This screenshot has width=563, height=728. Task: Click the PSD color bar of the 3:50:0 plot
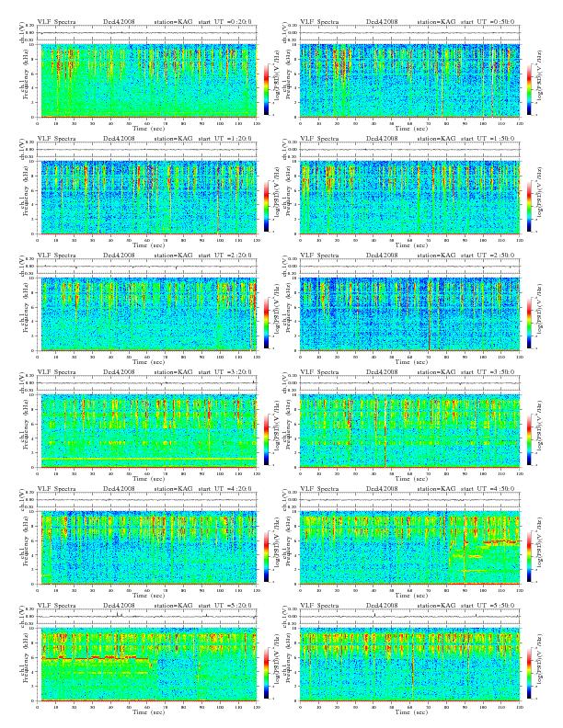pos(530,439)
